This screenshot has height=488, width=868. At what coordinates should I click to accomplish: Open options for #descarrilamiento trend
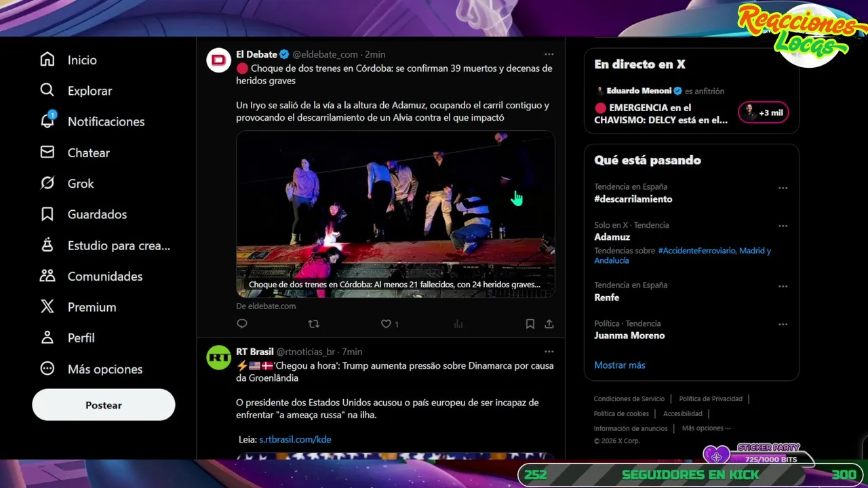tap(783, 188)
